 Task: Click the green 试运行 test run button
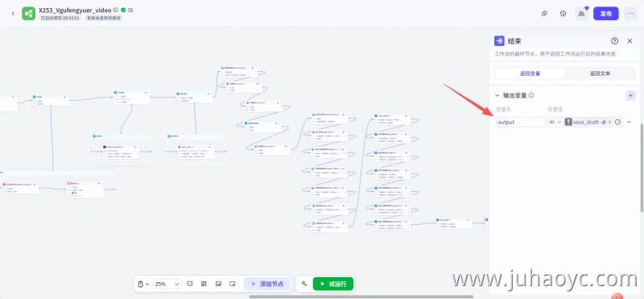click(333, 284)
